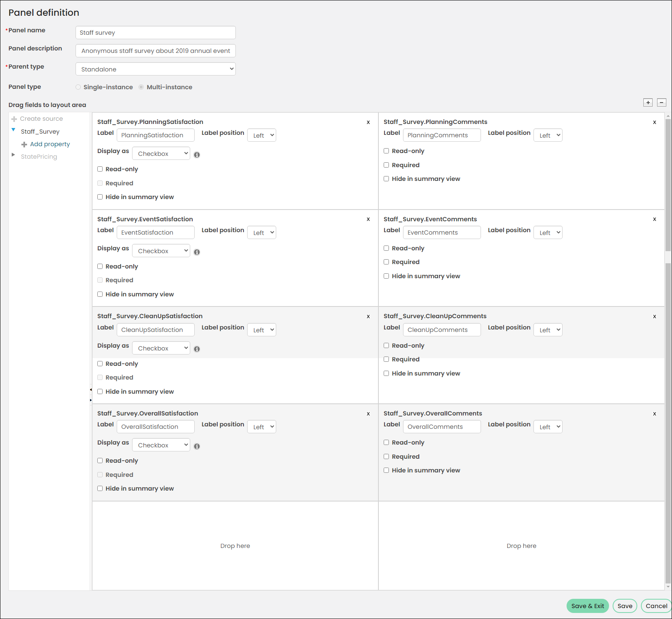Screen dimensions: 672x619
Task: Check Read-only for EventComments
Action: (386, 248)
